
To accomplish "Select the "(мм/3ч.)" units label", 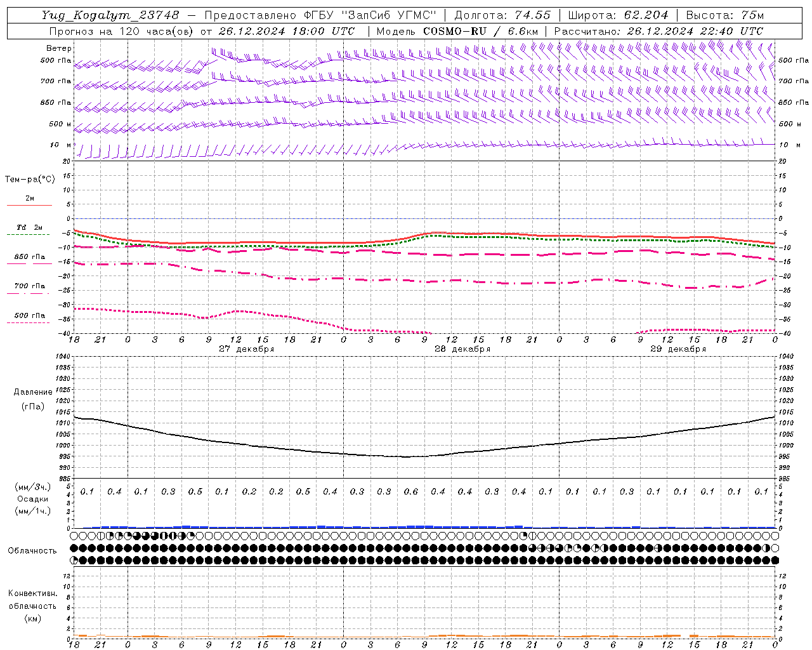I will [33, 487].
